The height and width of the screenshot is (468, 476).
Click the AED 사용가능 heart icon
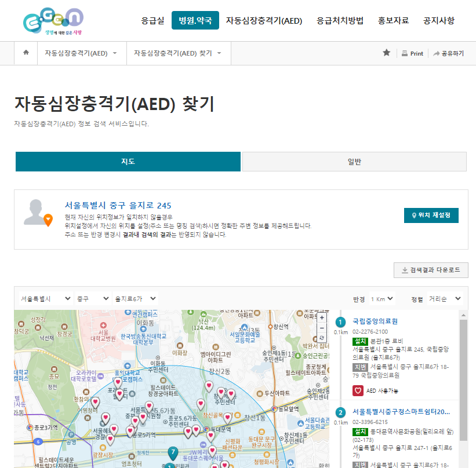click(x=358, y=390)
